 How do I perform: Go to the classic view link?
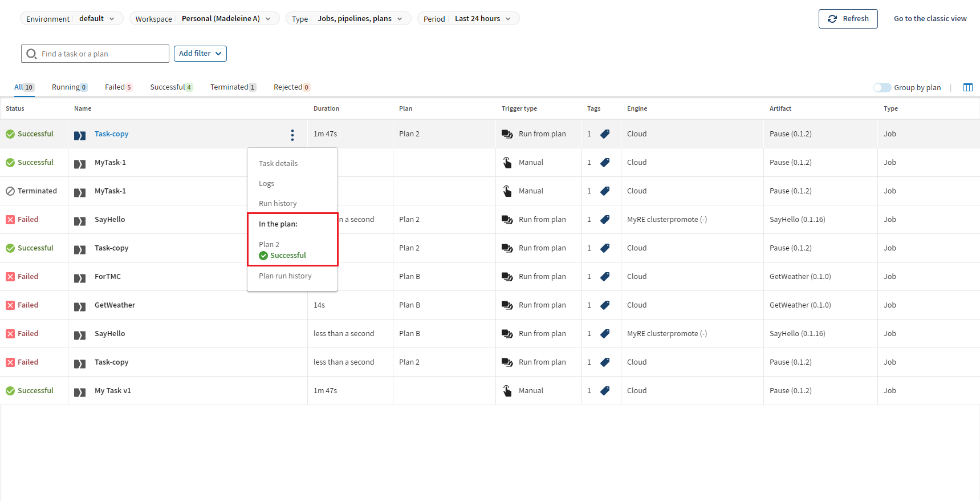[x=930, y=19]
